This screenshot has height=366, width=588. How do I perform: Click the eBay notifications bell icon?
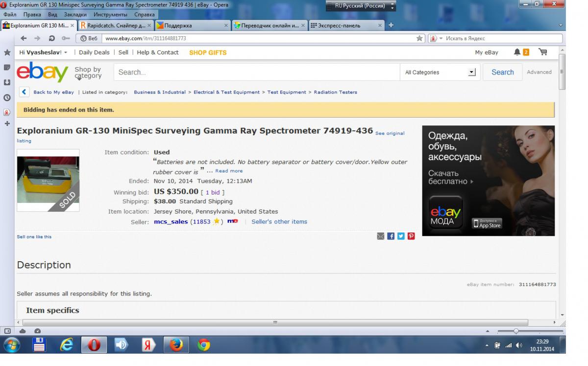(x=517, y=52)
